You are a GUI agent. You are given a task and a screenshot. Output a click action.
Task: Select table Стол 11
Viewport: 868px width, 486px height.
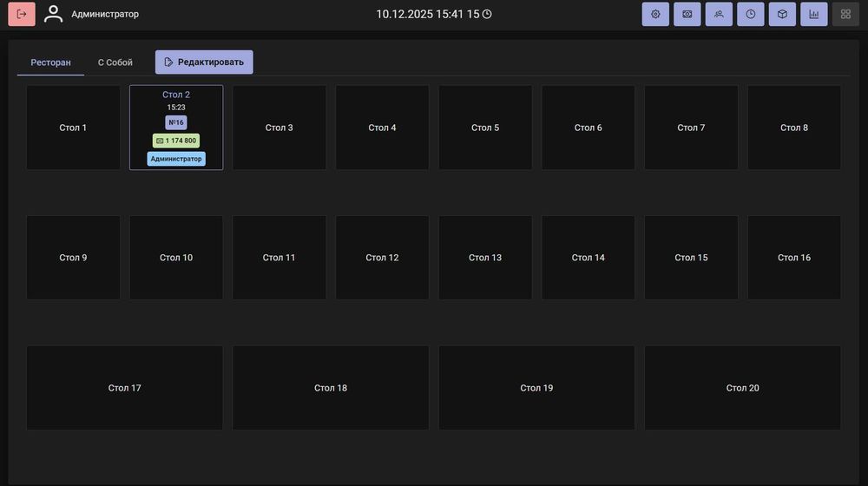[x=279, y=258]
